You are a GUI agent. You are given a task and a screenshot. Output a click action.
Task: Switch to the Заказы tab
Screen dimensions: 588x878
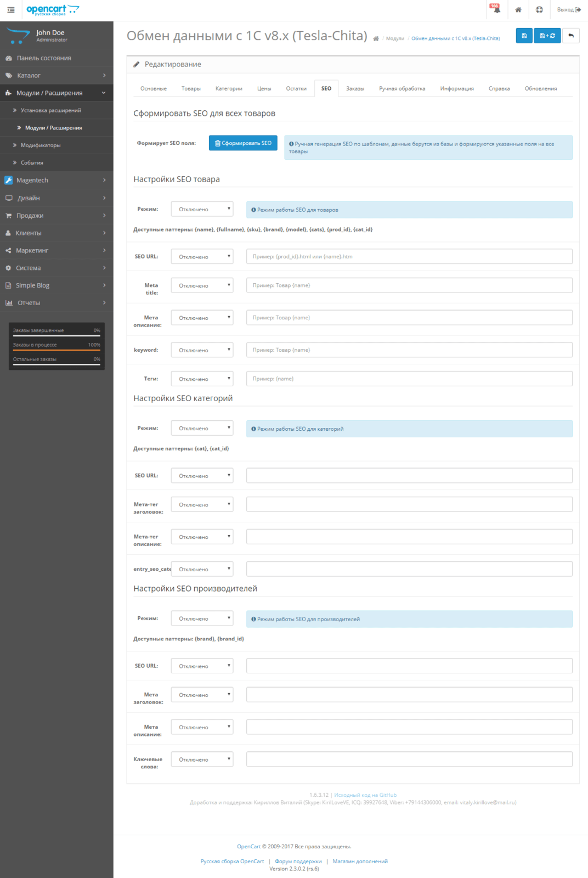(355, 88)
